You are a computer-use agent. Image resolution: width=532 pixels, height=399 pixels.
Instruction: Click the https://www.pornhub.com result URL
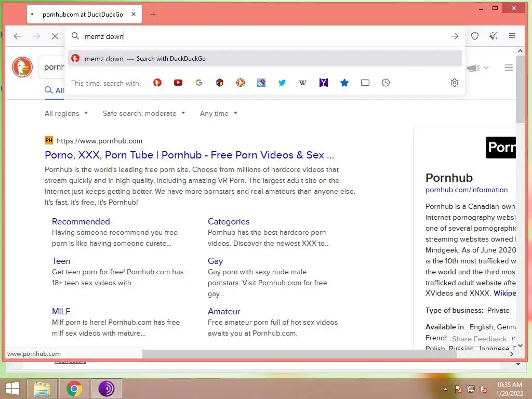point(99,141)
